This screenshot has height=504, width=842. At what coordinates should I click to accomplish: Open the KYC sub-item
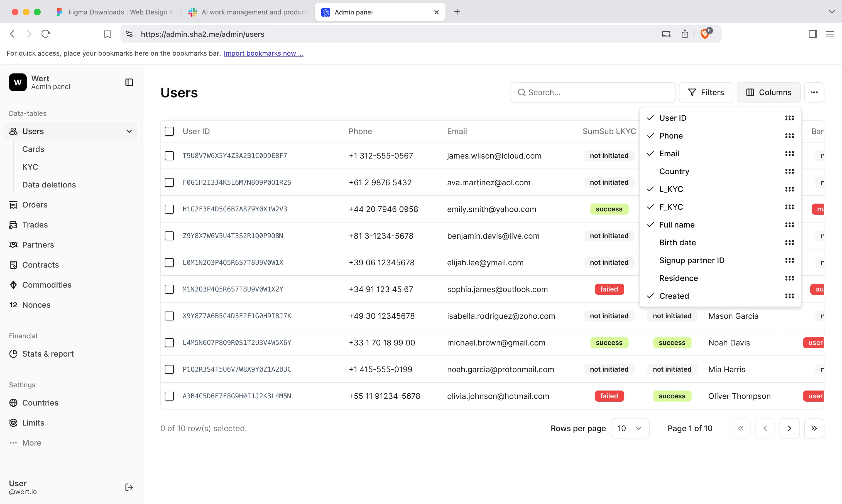pos(30,167)
